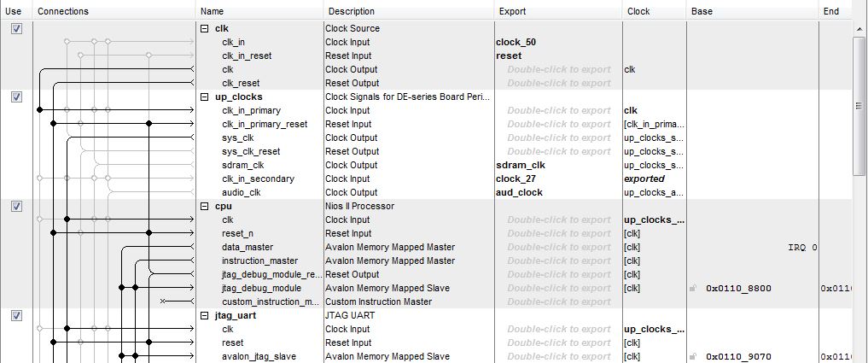
Task: Collapse the jtag_uart component
Action: [204, 315]
